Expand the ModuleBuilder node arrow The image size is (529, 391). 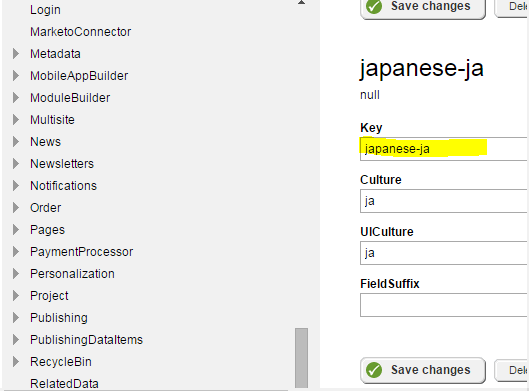tap(16, 97)
